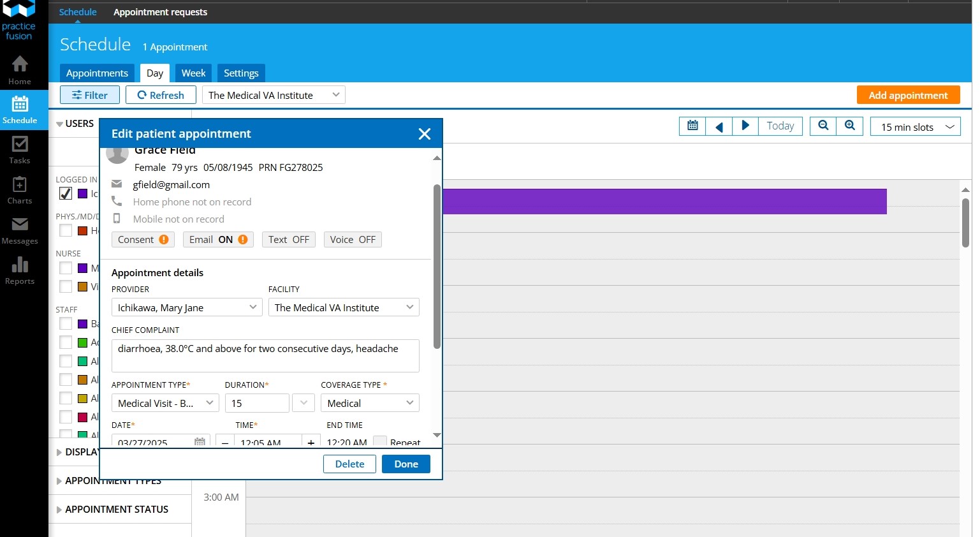This screenshot has height=537, width=980.
Task: Click the envelope icon beside the email
Action: [x=117, y=184]
